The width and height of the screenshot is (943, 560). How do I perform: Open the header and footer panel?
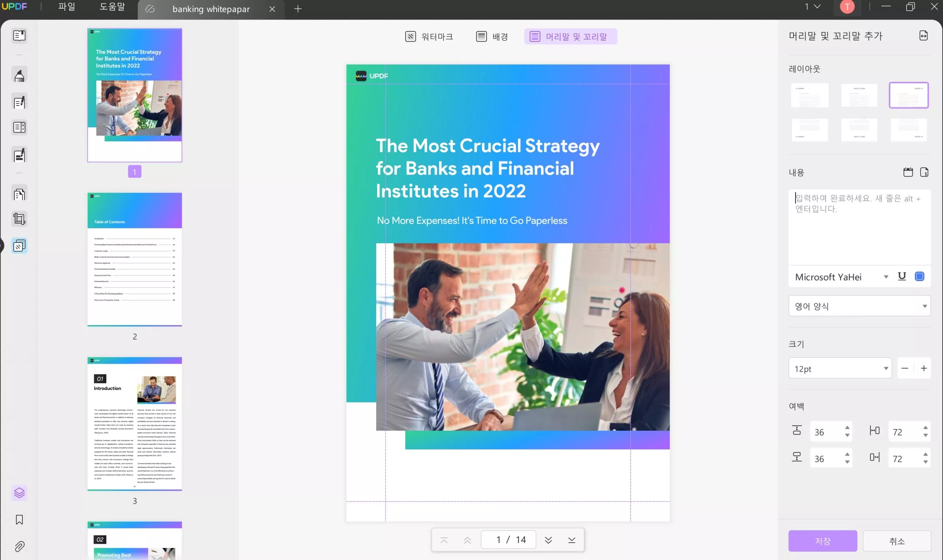570,36
